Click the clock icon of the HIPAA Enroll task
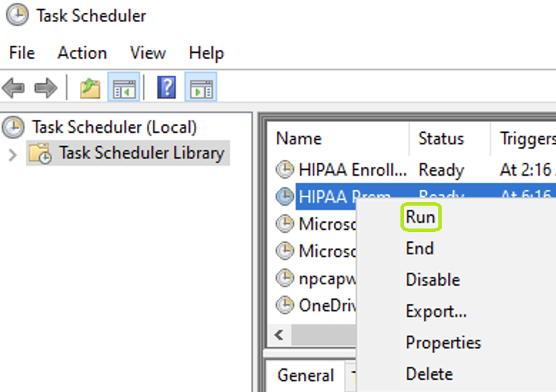The width and height of the screenshot is (556, 392). pos(285,169)
